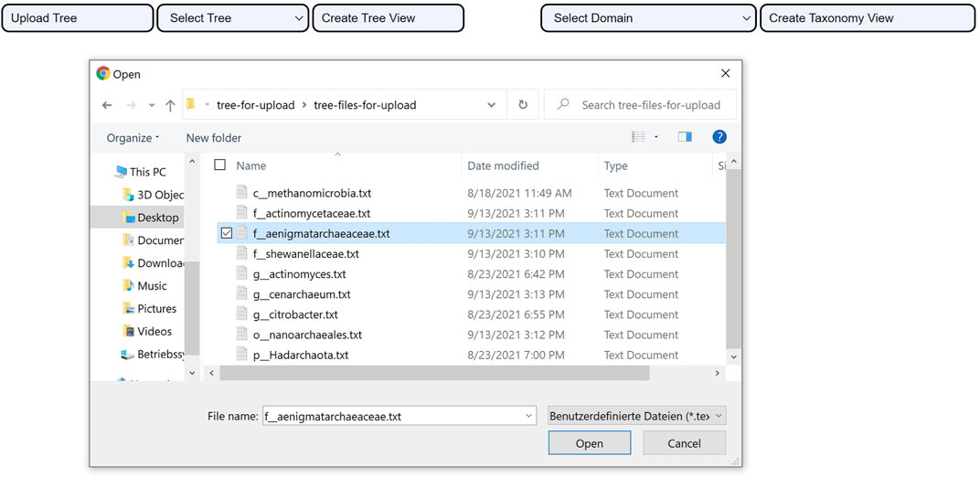Click the g__citrobacter.txt file icon
980x478 pixels.
tap(242, 313)
